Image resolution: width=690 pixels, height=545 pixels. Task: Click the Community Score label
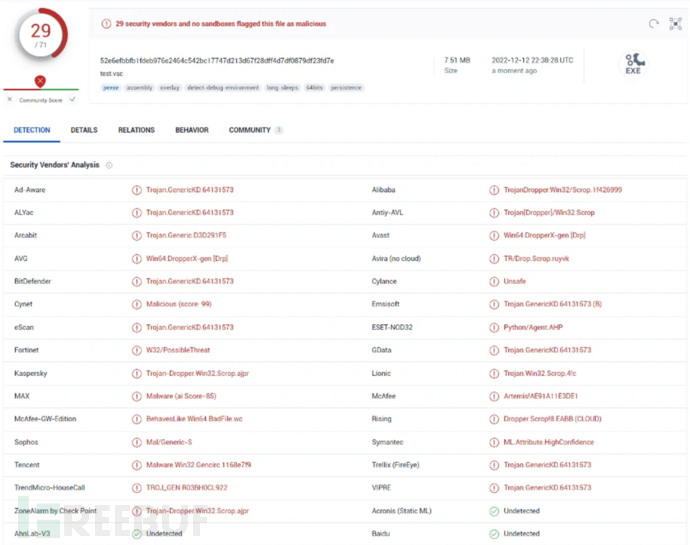(40, 100)
